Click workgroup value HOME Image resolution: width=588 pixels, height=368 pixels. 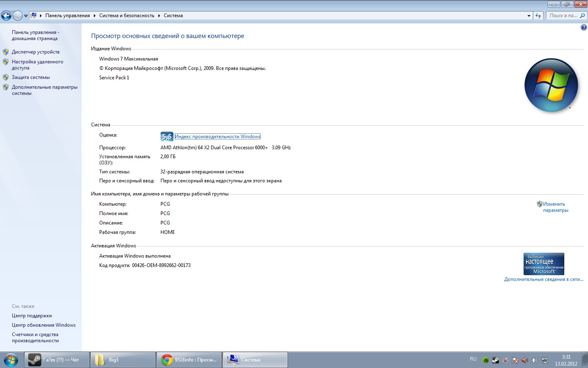click(167, 232)
